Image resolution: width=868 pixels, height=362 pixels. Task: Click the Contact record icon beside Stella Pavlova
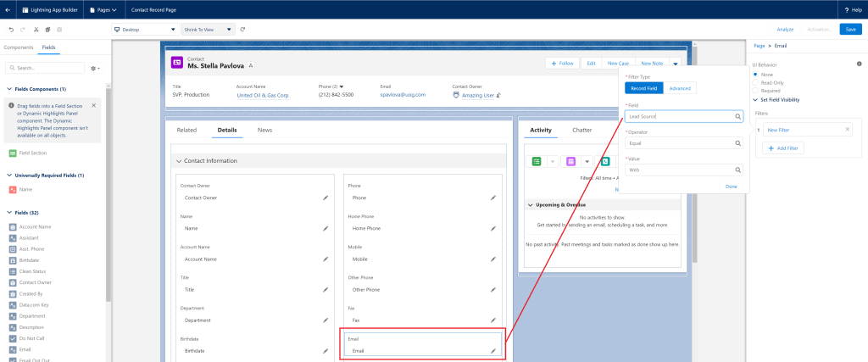[176, 63]
